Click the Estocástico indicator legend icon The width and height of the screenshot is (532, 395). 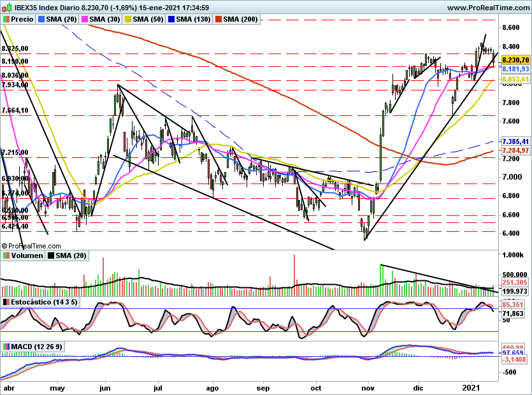6,302
